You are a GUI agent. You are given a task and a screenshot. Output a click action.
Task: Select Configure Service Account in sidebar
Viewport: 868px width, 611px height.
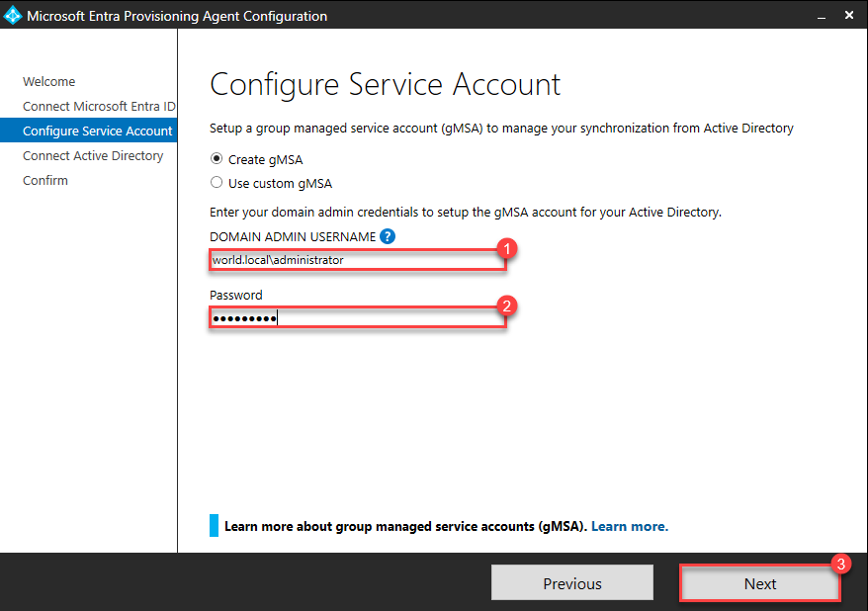pyautogui.click(x=89, y=131)
